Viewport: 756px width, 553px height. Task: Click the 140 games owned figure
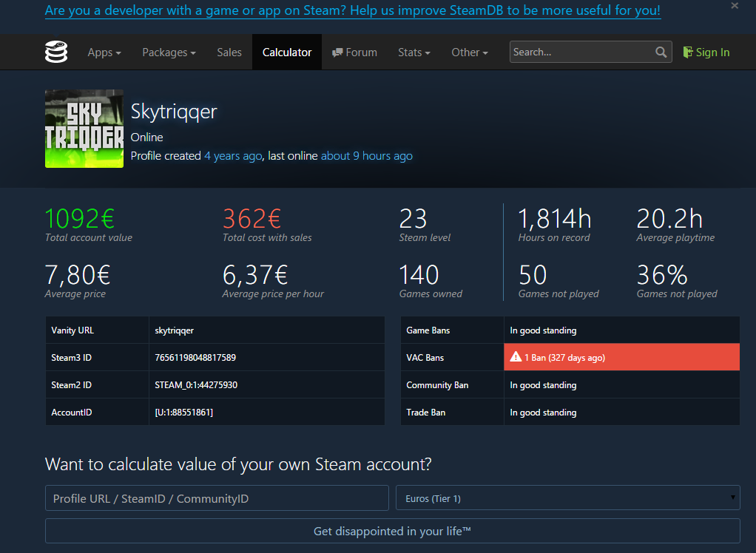point(419,275)
